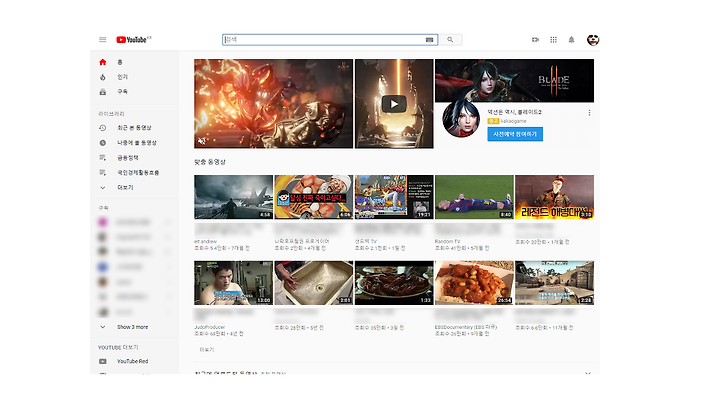Viewport: 720px width, 404px height.
Task: Click the 국민경제활동흐름 playlist icon
Action: click(103, 173)
